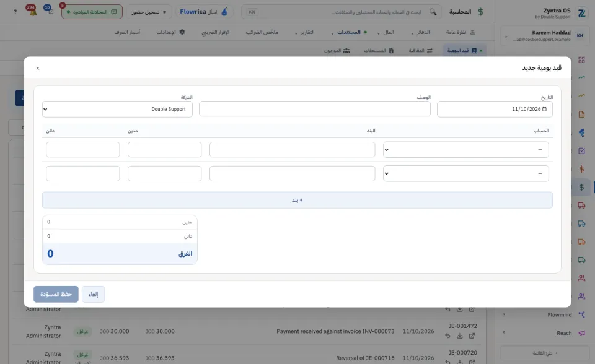Image resolution: width=595 pixels, height=364 pixels.
Task: Focus the first line مدين debit field
Action: 164,150
